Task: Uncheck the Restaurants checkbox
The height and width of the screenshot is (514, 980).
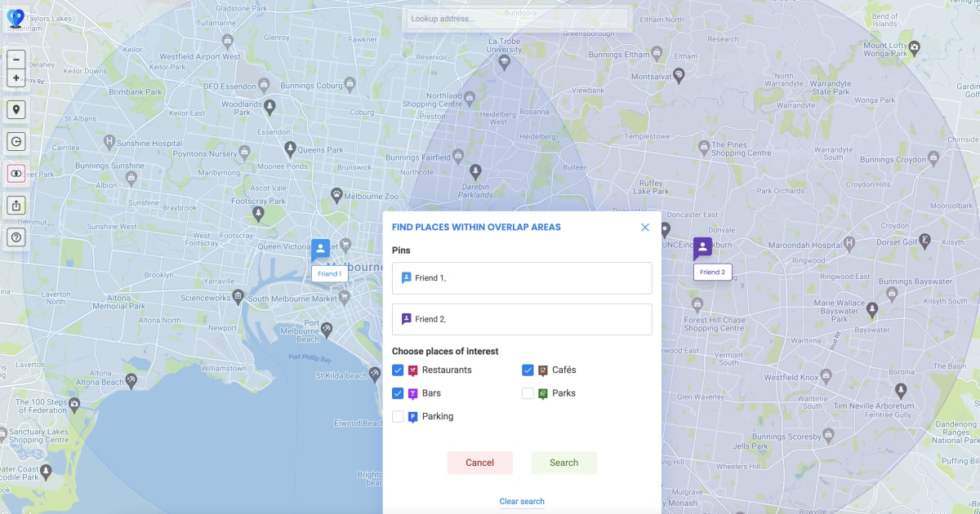Action: tap(399, 370)
